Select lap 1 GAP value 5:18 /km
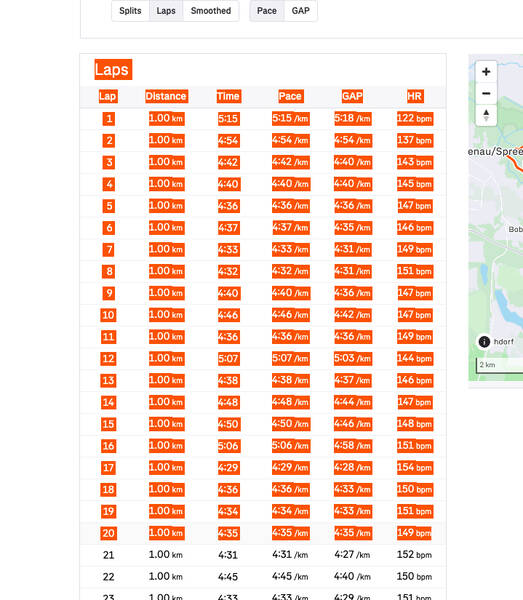The width and height of the screenshot is (523, 600). [x=352, y=119]
